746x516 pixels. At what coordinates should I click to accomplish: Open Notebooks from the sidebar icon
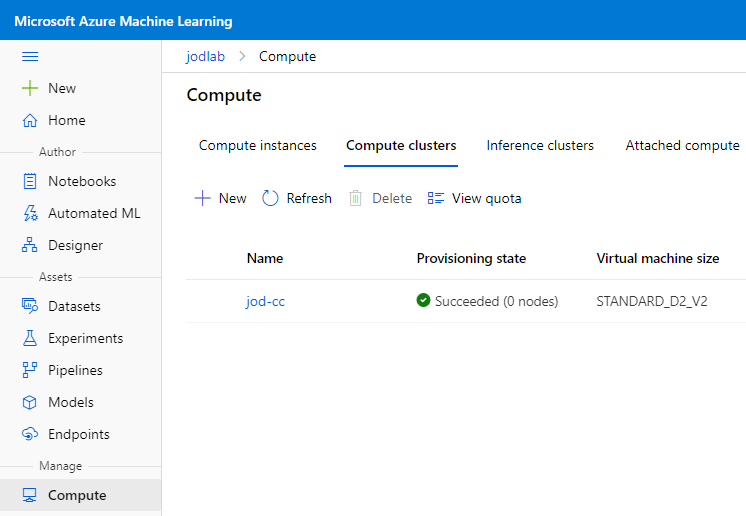[x=30, y=181]
